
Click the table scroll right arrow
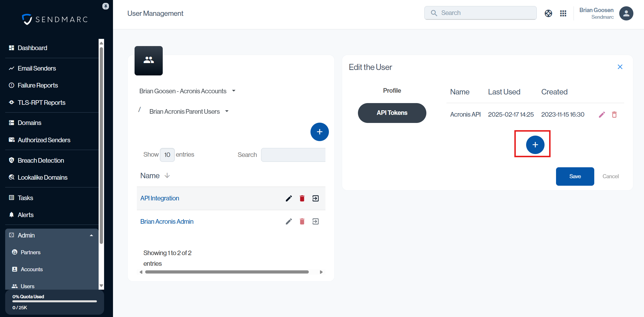click(321, 272)
